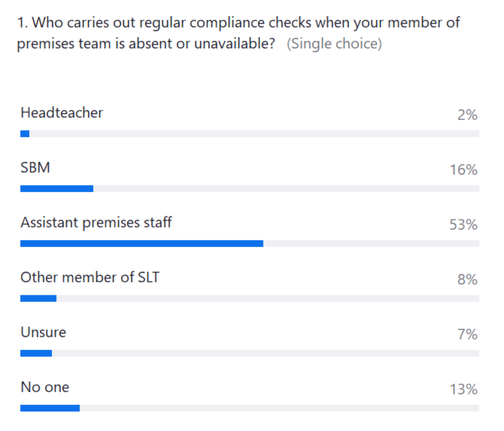Click the Headteacher result progress bar
The width and height of the screenshot is (504, 431).
click(249, 134)
